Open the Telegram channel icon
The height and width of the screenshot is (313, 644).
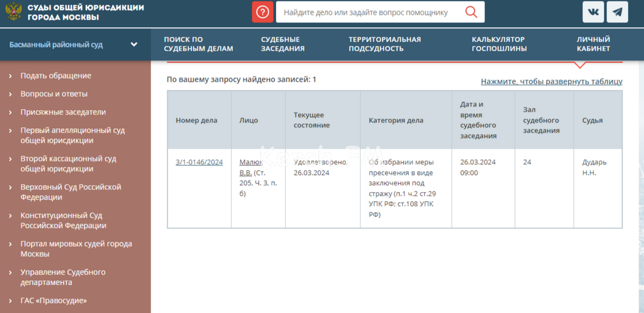617,12
